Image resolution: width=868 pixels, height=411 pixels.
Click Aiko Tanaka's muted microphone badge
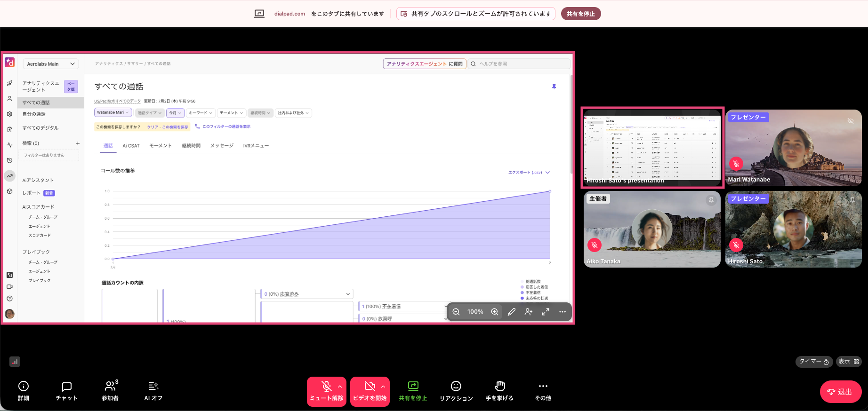click(595, 245)
